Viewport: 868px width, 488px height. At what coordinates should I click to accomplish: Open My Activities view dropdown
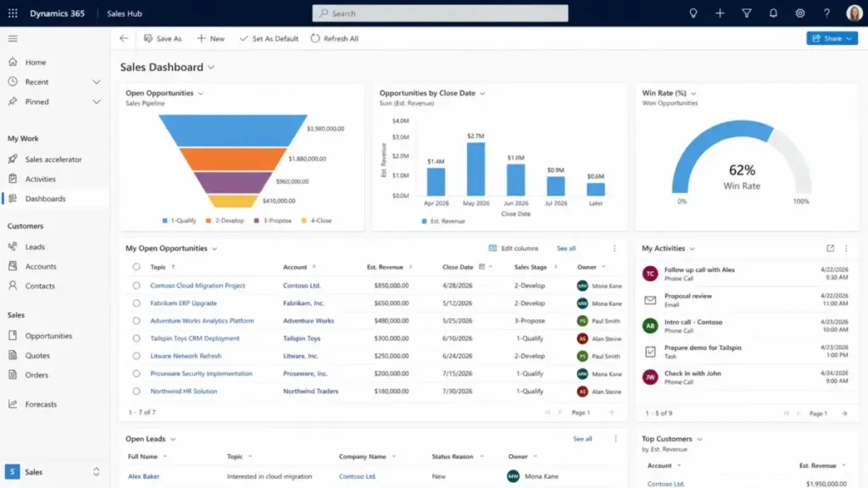(x=692, y=249)
